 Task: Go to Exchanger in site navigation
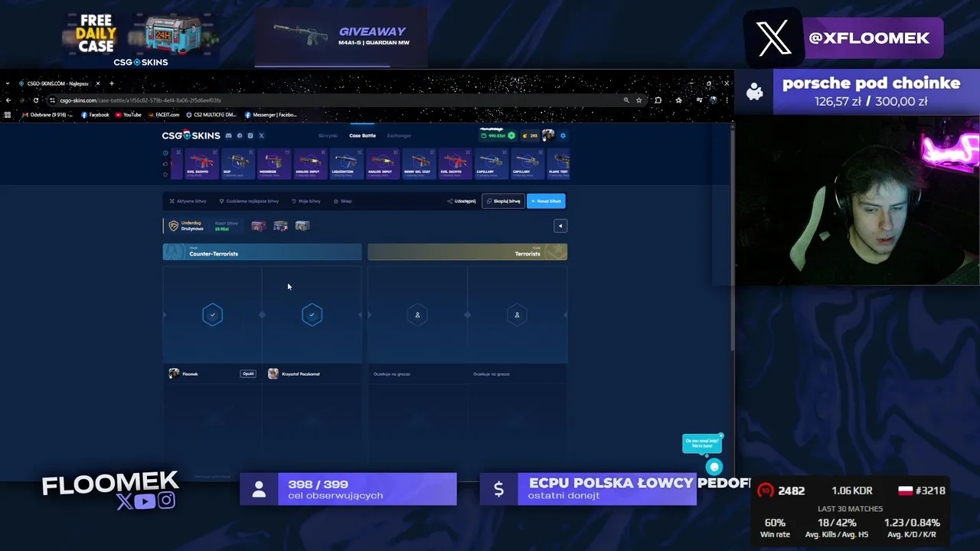399,135
